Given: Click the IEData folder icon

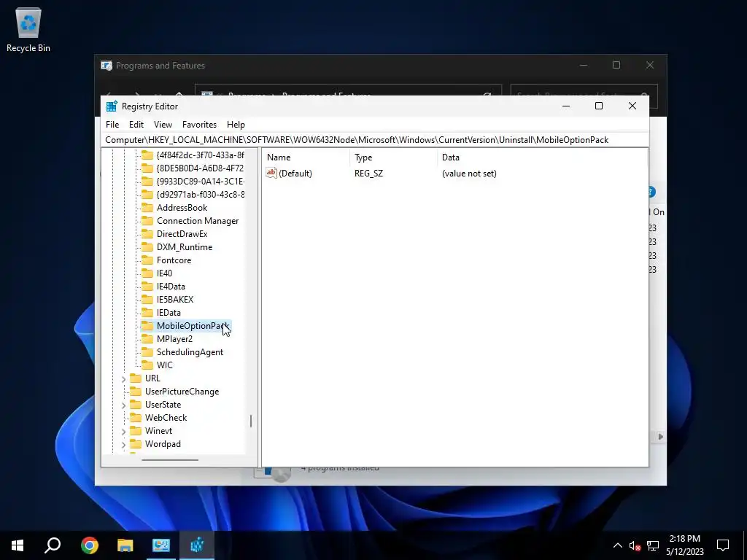Looking at the screenshot, I should pyautogui.click(x=147, y=312).
